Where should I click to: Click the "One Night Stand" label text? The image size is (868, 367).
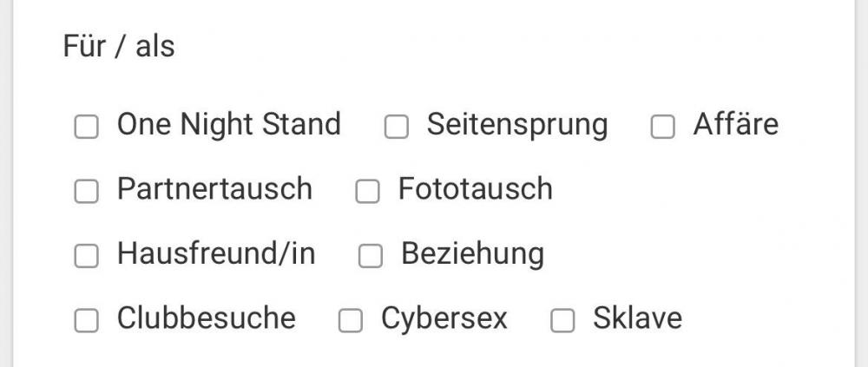tap(228, 124)
